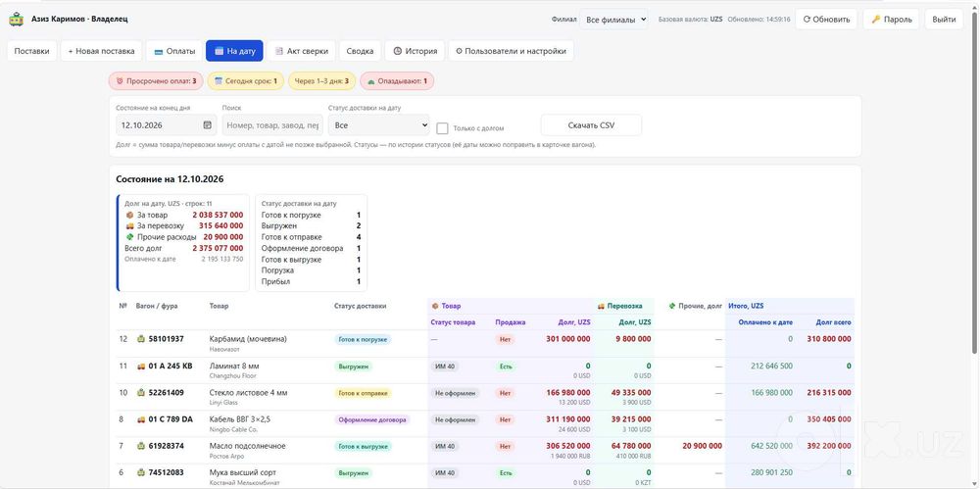Viewport: 980px width, 489px height.
Task: Go to the Акт сверки tab
Action: (x=301, y=51)
